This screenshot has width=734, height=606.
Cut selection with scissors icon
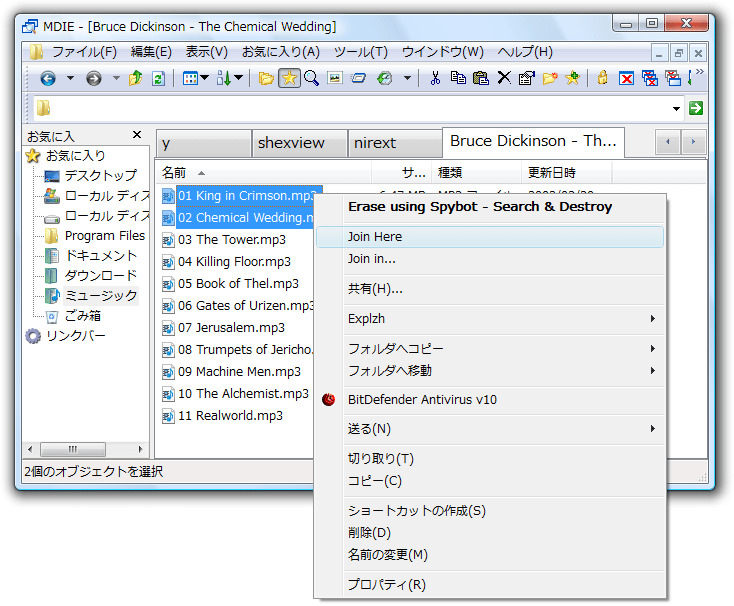point(435,78)
